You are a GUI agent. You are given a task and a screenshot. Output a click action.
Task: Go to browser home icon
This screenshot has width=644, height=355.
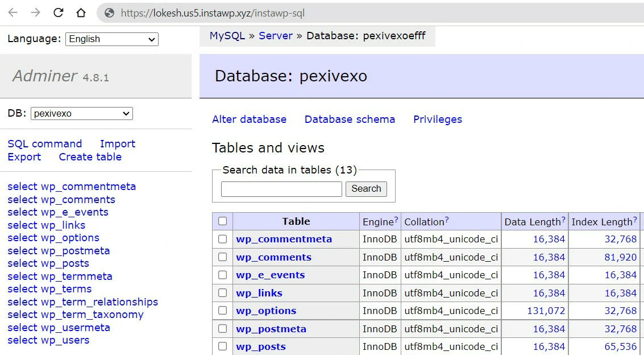81,13
